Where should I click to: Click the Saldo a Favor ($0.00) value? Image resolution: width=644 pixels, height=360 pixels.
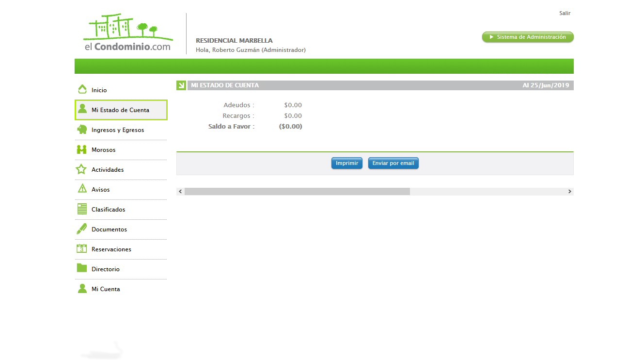(291, 126)
